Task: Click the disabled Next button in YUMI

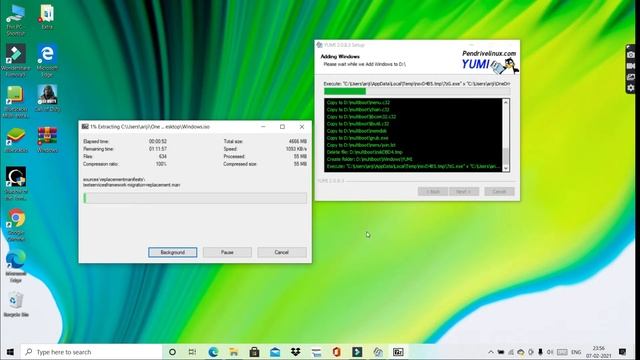Action: coord(464,191)
